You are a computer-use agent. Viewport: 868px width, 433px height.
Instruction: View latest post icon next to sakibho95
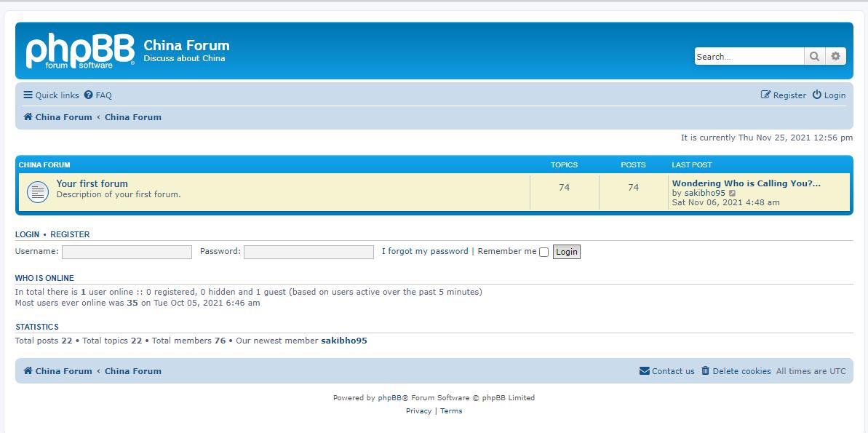coord(733,194)
